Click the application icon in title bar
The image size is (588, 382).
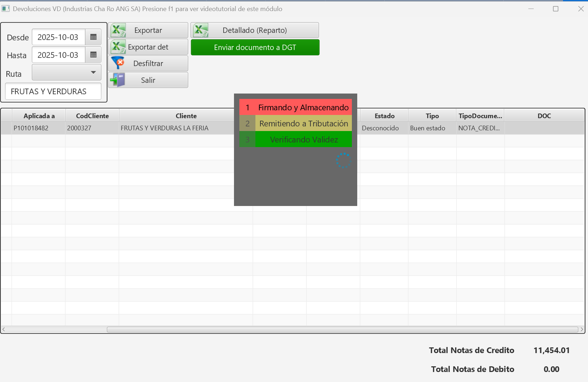(x=5, y=9)
